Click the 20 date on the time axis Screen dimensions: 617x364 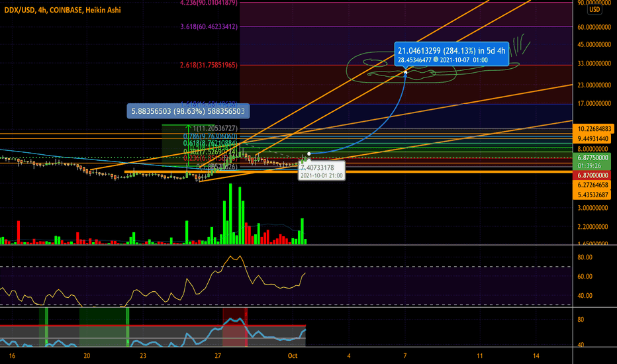click(x=87, y=356)
